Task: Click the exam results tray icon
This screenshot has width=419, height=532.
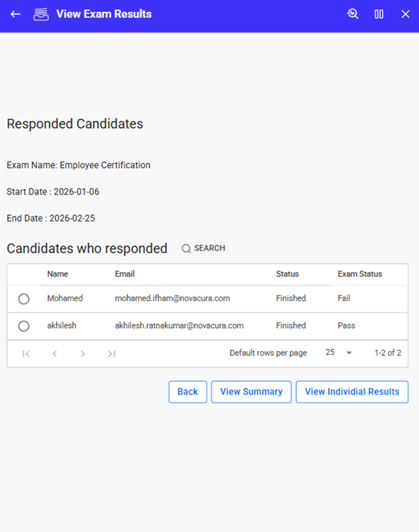Action: coord(41,14)
